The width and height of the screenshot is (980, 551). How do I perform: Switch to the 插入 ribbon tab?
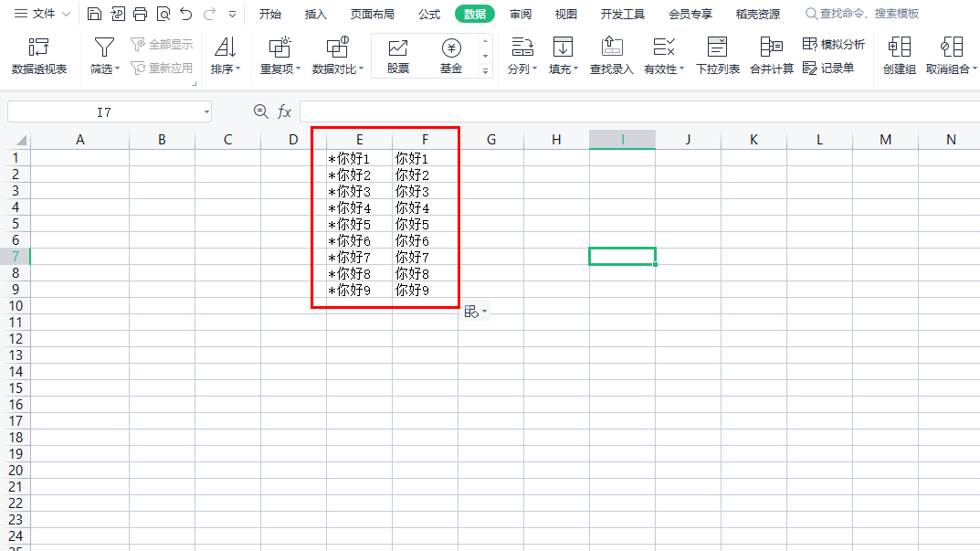coord(315,14)
